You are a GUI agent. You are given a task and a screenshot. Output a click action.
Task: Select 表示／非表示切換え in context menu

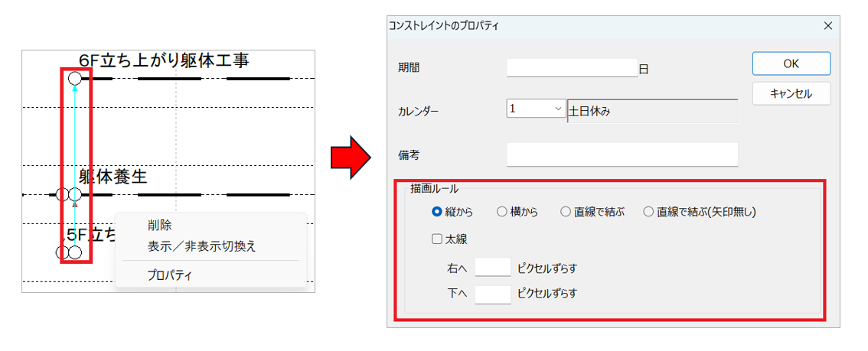201,246
